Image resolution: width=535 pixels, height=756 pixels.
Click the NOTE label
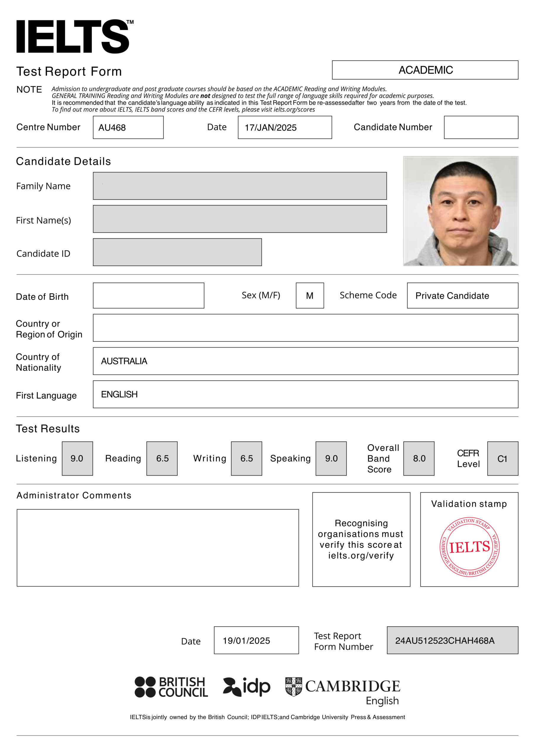point(29,89)
